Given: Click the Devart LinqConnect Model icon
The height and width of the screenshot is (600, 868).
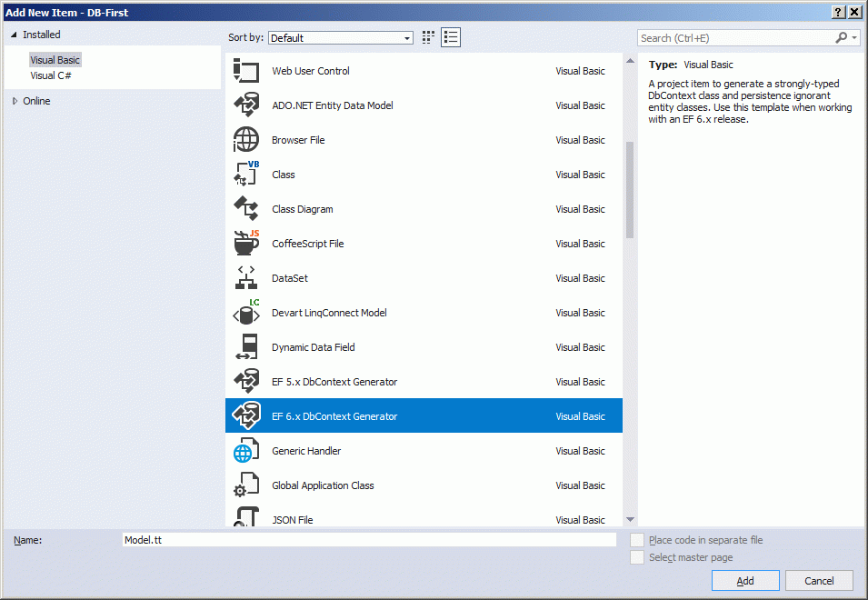Looking at the screenshot, I should pos(246,313).
